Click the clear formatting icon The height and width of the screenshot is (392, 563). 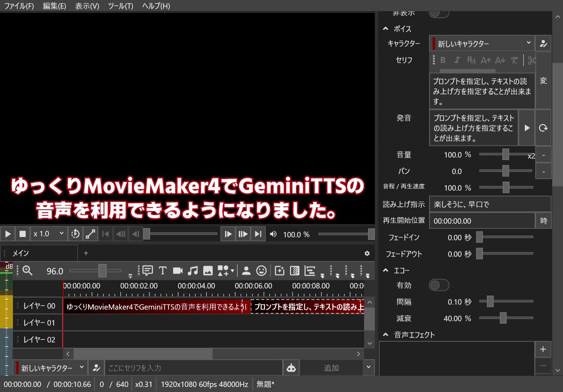[x=514, y=60]
